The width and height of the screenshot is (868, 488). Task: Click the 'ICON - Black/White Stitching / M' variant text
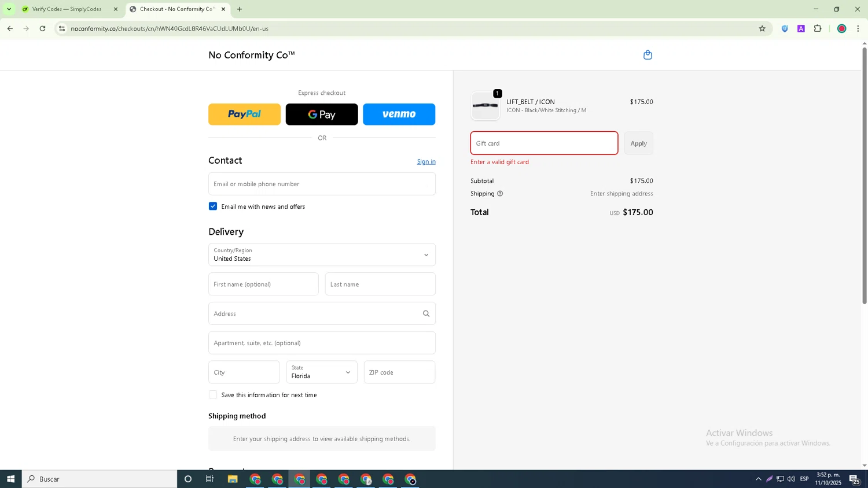(x=546, y=110)
